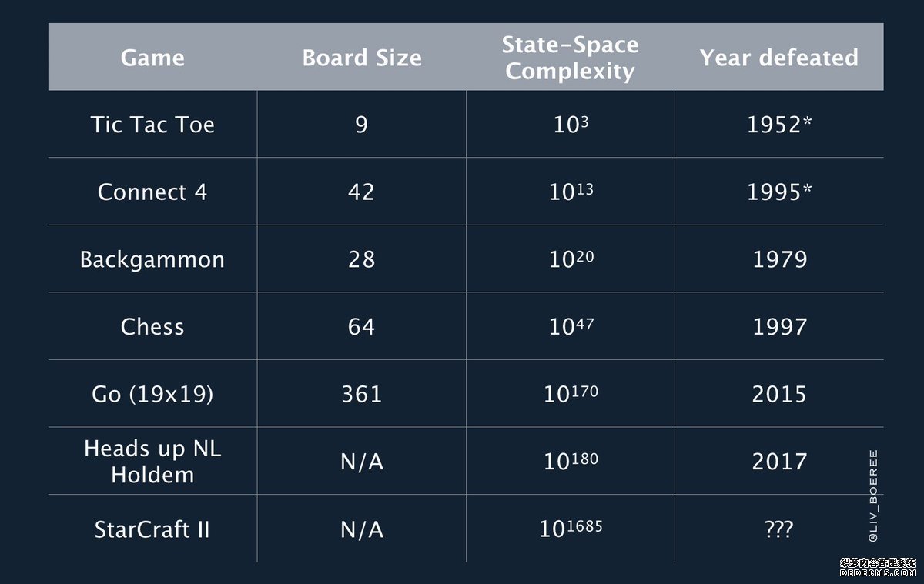Viewport: 924px width, 584px height.
Task: Click the Game column header
Action: [152, 58]
